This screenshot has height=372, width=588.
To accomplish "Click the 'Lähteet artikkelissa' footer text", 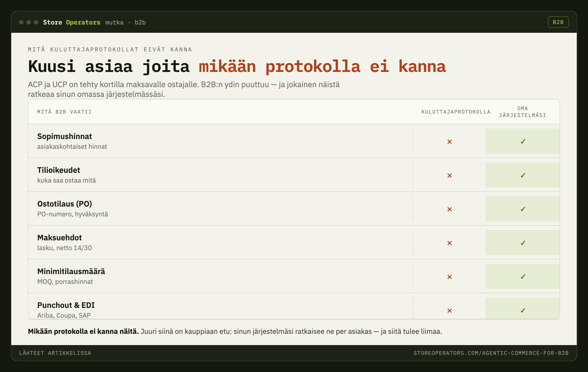I will tap(55, 353).
